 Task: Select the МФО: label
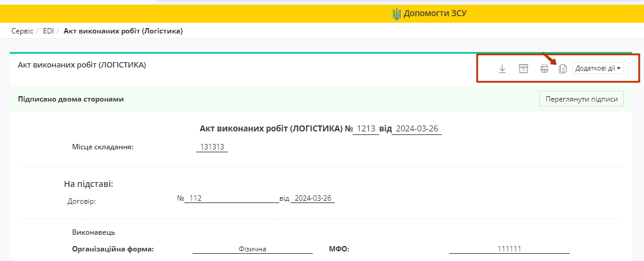pyautogui.click(x=339, y=248)
